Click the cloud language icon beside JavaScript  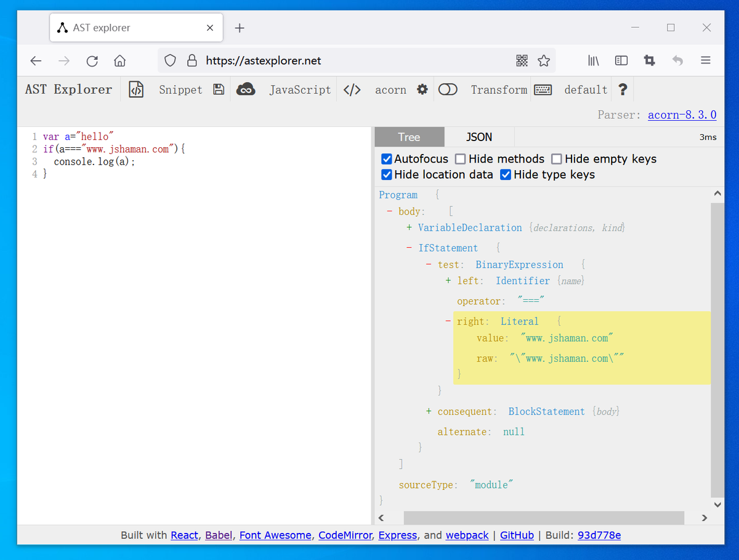coord(246,89)
